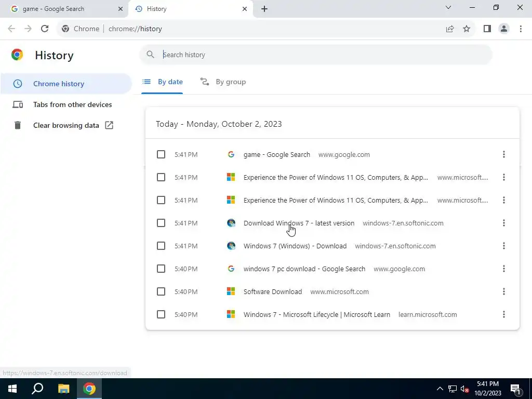Open actions menu for first Windows 11 entry

(503, 177)
